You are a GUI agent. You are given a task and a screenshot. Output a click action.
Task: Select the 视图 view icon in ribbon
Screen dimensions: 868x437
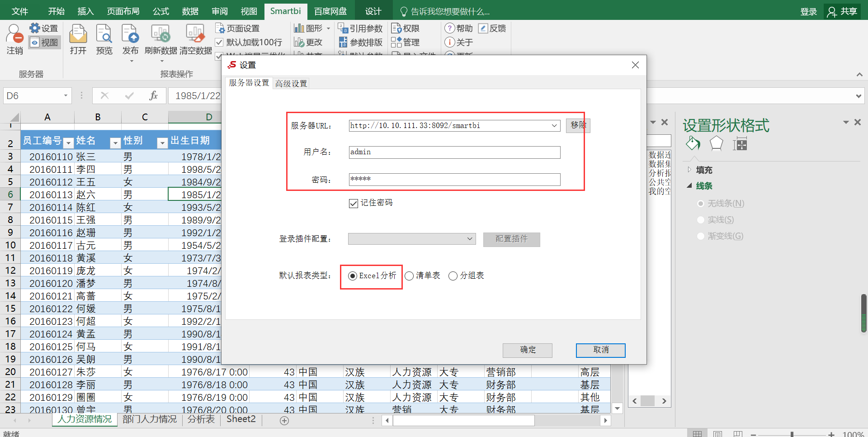[x=35, y=43]
